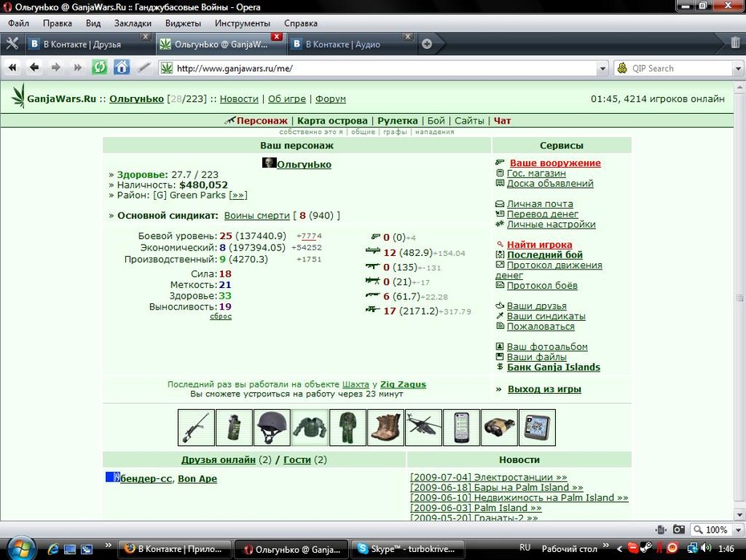Open Карта острова navigation link
Image resolution: width=746 pixels, height=560 pixels.
[332, 121]
